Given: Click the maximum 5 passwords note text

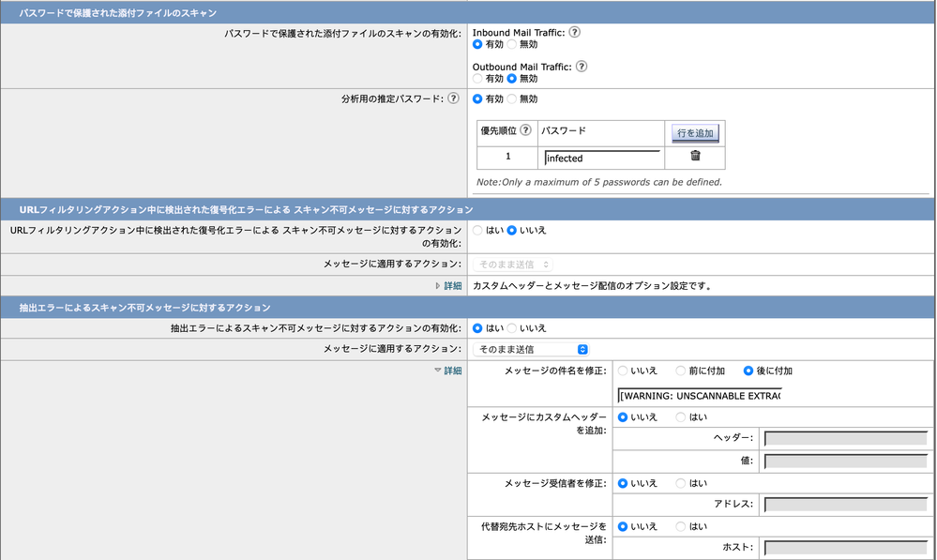Looking at the screenshot, I should click(598, 182).
